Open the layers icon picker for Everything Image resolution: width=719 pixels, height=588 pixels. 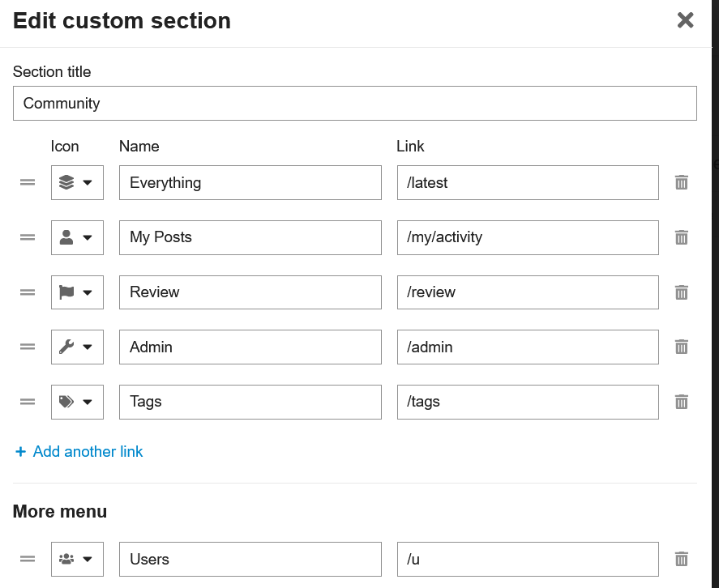77,182
